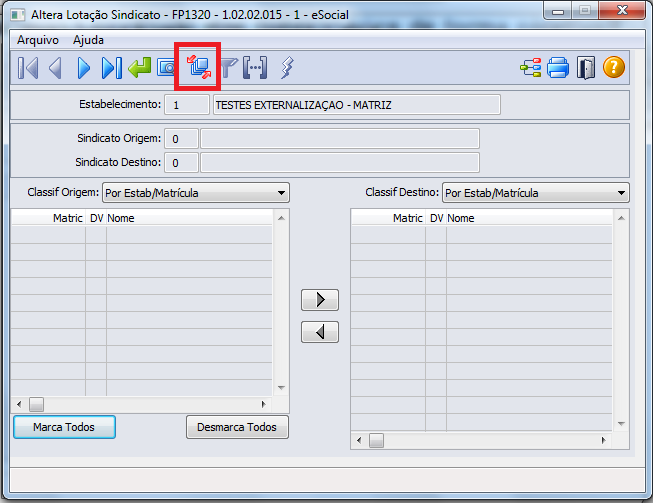Click destination grid horizontal scrollbar thumb
653x503 pixels.
[x=376, y=440]
